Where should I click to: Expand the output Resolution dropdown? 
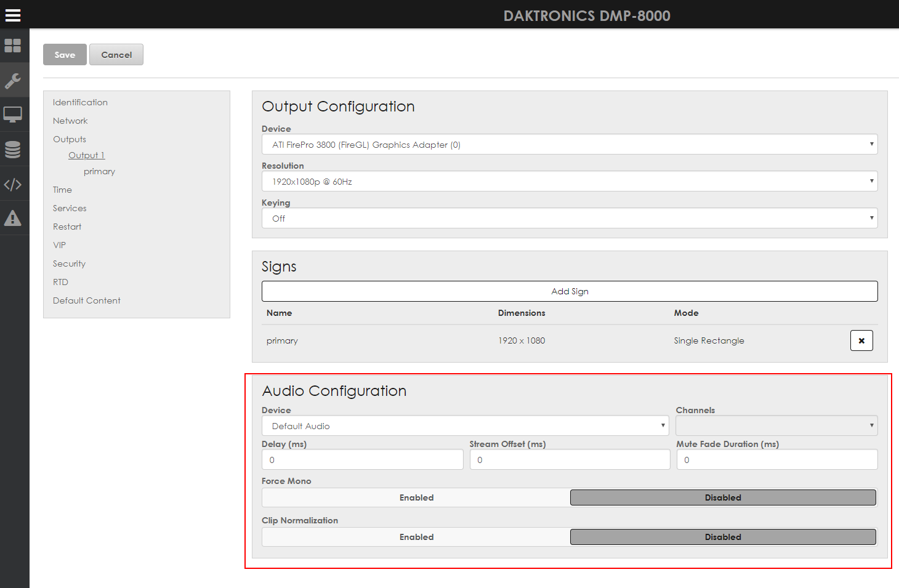(570, 182)
